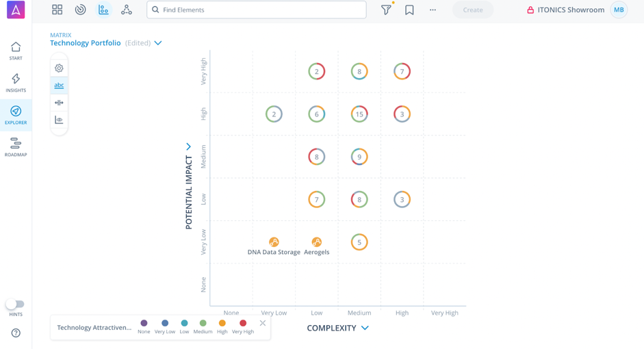Expand the chevron above Potential Impact axis
644x349 pixels.
188,146
